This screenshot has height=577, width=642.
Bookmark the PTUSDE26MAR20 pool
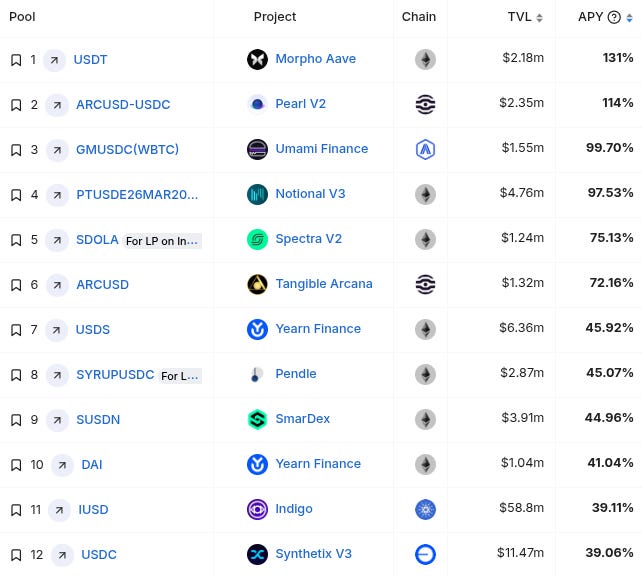coord(16,195)
